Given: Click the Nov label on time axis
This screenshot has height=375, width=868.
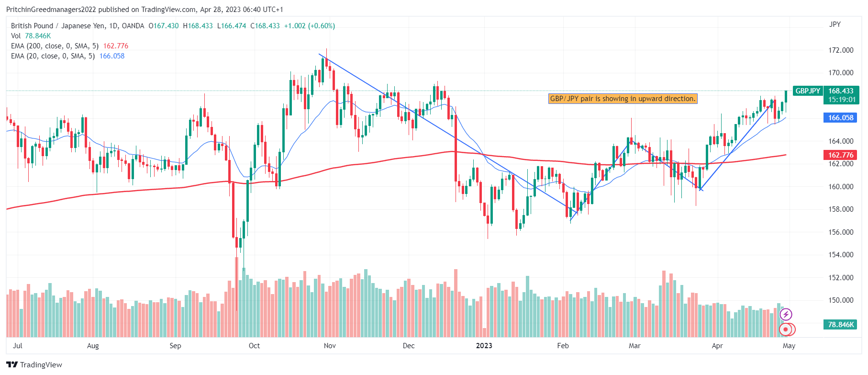Looking at the screenshot, I should tap(330, 346).
